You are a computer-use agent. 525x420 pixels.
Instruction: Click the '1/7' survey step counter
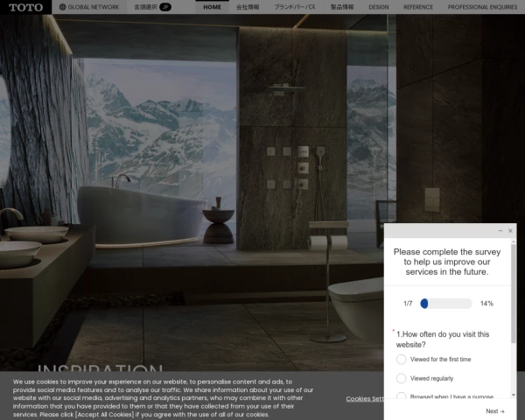(408, 304)
